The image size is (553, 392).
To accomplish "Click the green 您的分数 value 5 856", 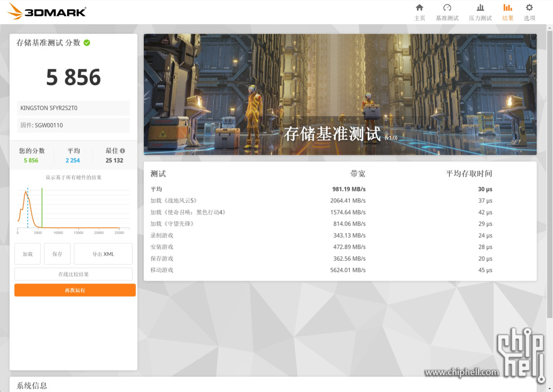I will [x=31, y=160].
